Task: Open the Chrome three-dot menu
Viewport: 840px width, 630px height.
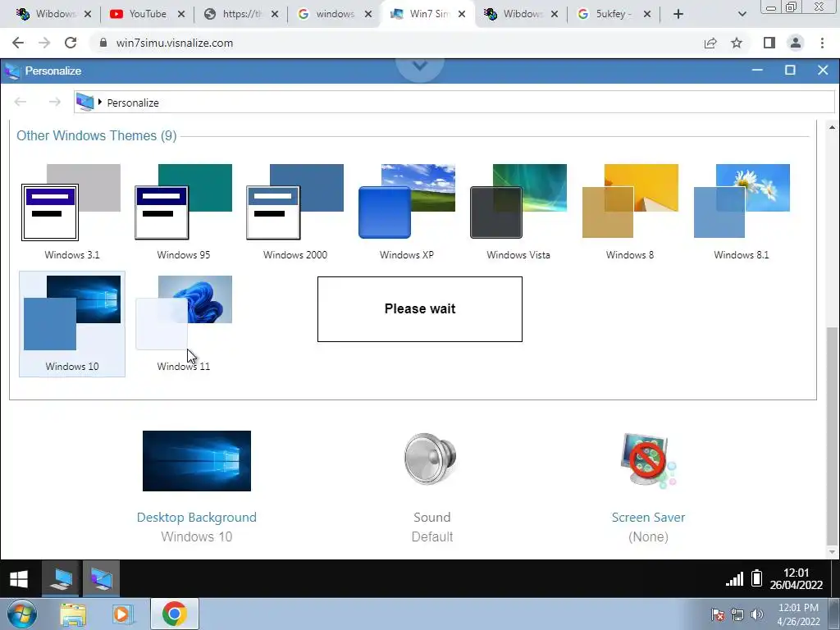Action: [822, 43]
